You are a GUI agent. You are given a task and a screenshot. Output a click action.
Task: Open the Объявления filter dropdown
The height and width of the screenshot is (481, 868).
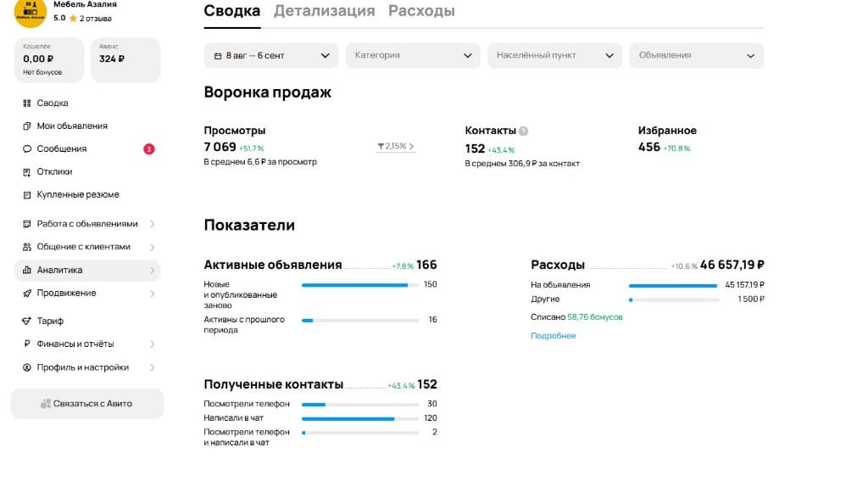(x=697, y=56)
